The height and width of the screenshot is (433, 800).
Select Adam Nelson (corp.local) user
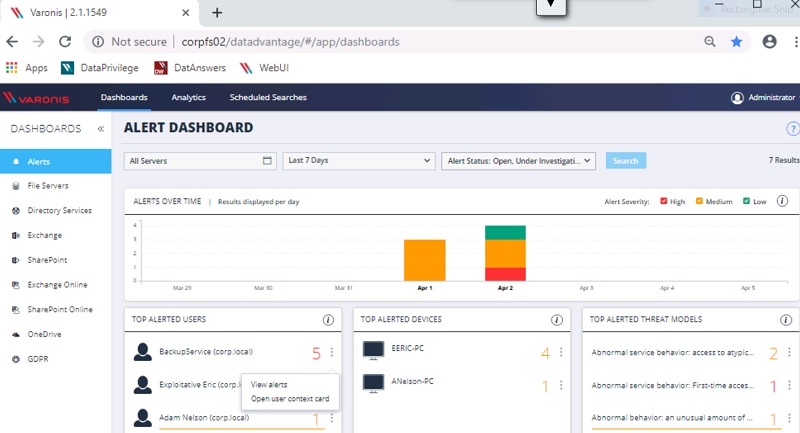point(204,418)
